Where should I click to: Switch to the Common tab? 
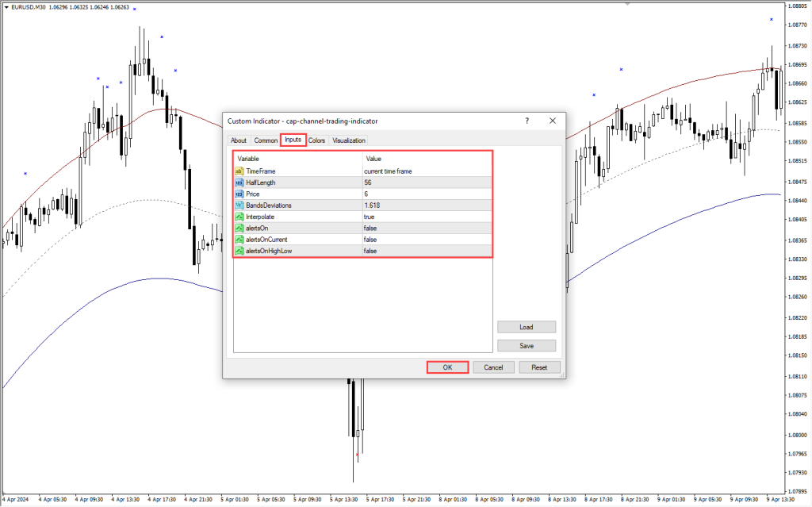pyautogui.click(x=266, y=140)
